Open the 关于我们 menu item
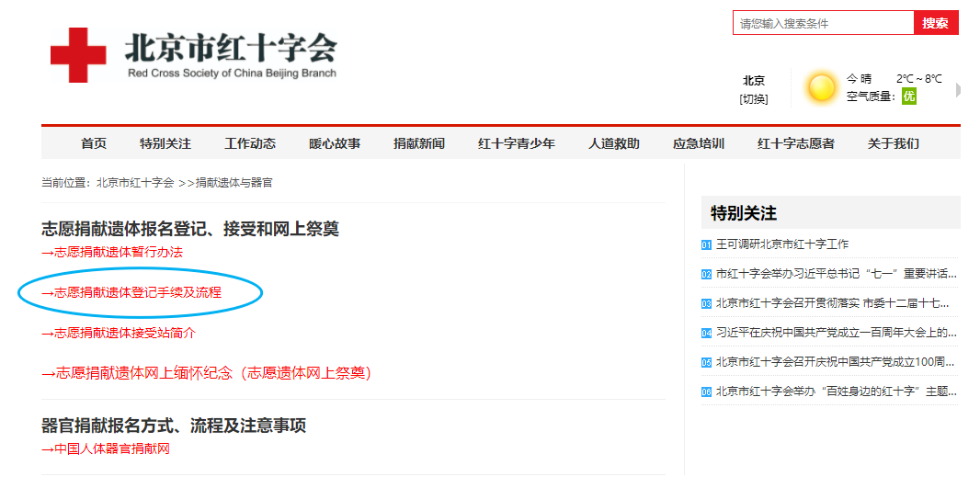 894,143
